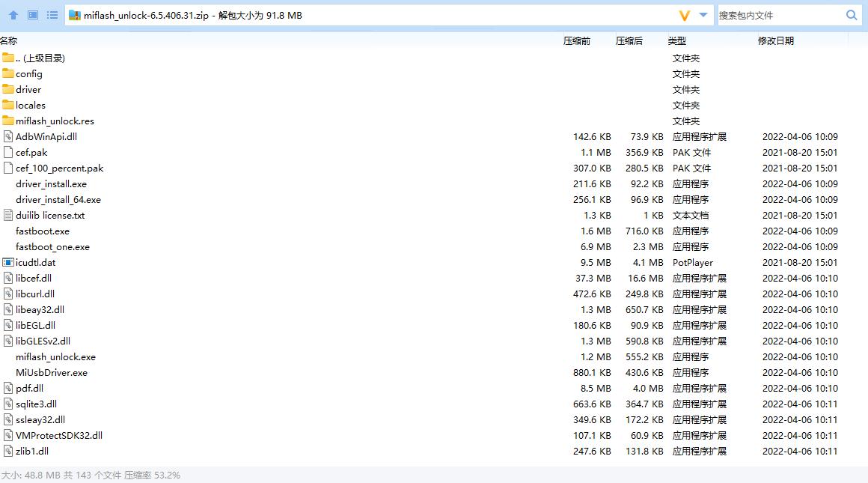This screenshot has width=868, height=483.
Task: Sort by 压缩后 column header
Action: coord(629,40)
